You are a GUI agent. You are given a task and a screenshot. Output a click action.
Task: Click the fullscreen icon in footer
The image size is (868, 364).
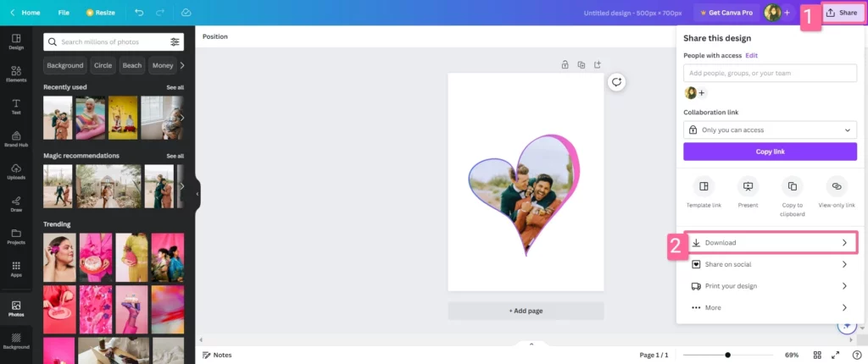[x=836, y=355]
